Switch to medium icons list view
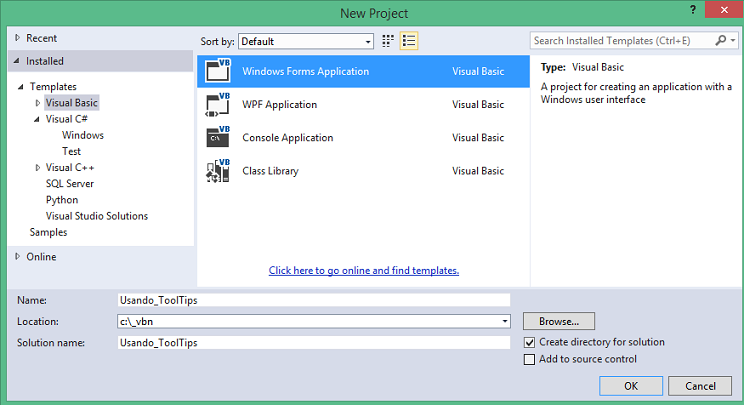The width and height of the screenshot is (744, 405). click(409, 41)
